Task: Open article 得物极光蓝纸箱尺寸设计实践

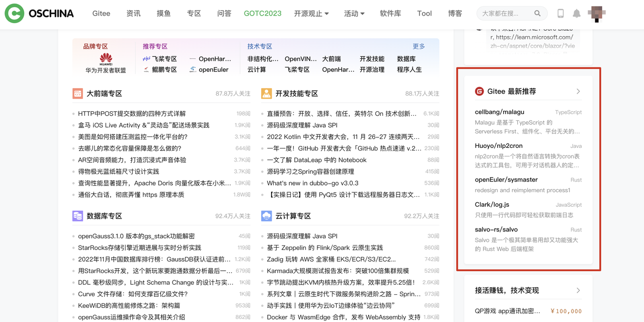Action: [118, 172]
